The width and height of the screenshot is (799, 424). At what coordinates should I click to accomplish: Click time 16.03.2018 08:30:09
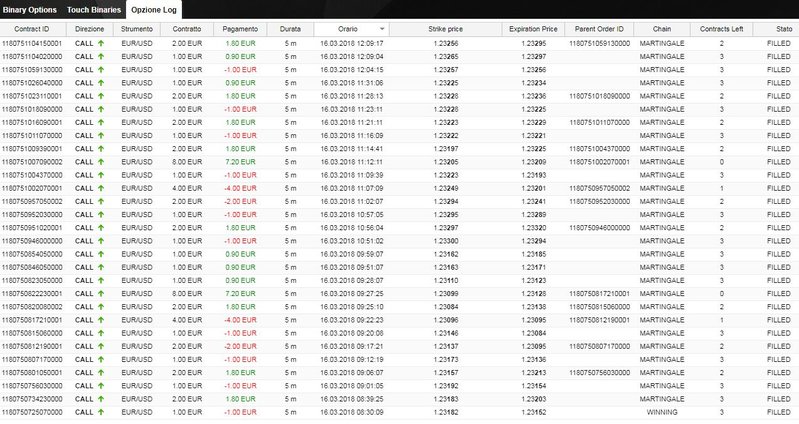(352, 412)
